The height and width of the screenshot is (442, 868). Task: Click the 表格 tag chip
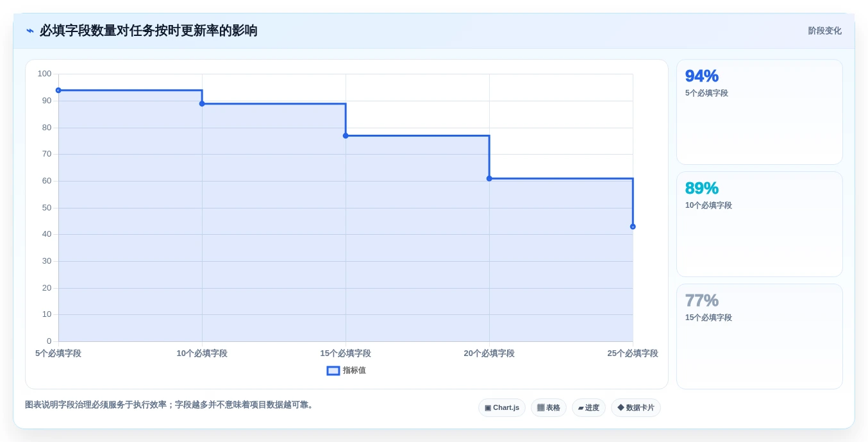[549, 408]
